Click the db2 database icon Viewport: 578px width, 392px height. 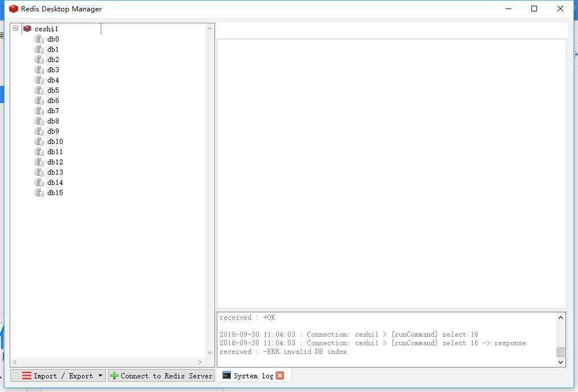pyautogui.click(x=39, y=60)
